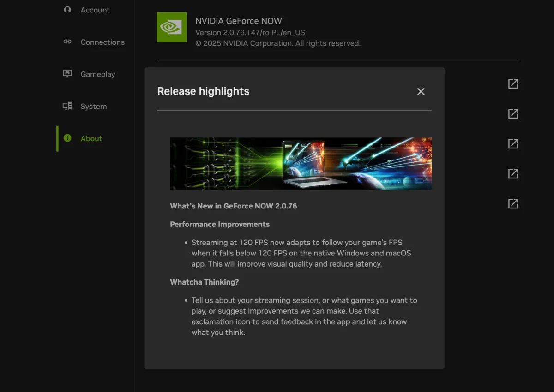Open the fourth external link icon from top

(513, 173)
